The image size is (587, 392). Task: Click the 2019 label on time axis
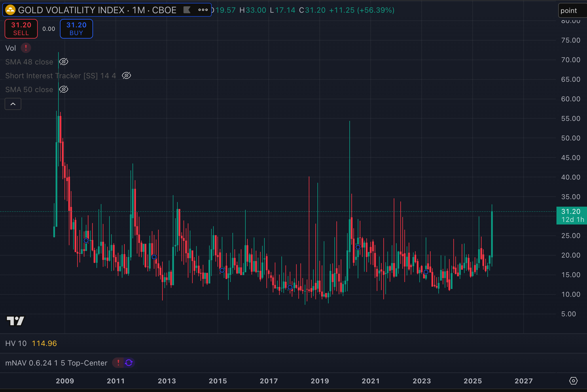click(320, 381)
